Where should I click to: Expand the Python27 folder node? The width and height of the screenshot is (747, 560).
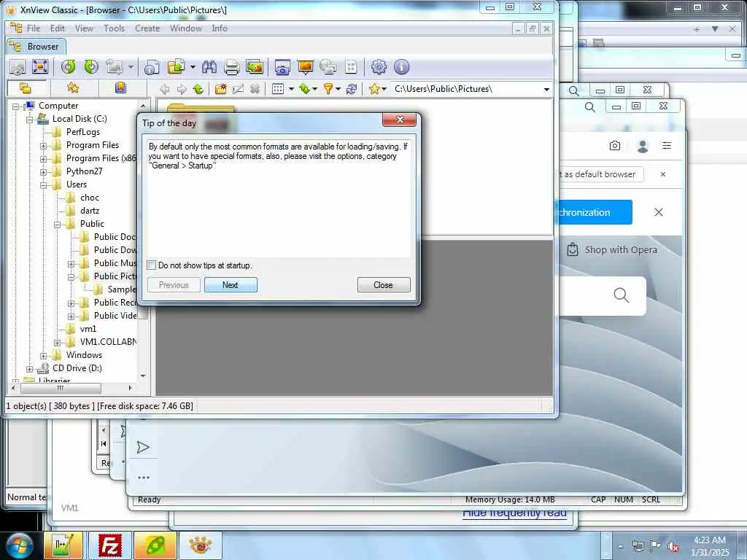(43, 172)
